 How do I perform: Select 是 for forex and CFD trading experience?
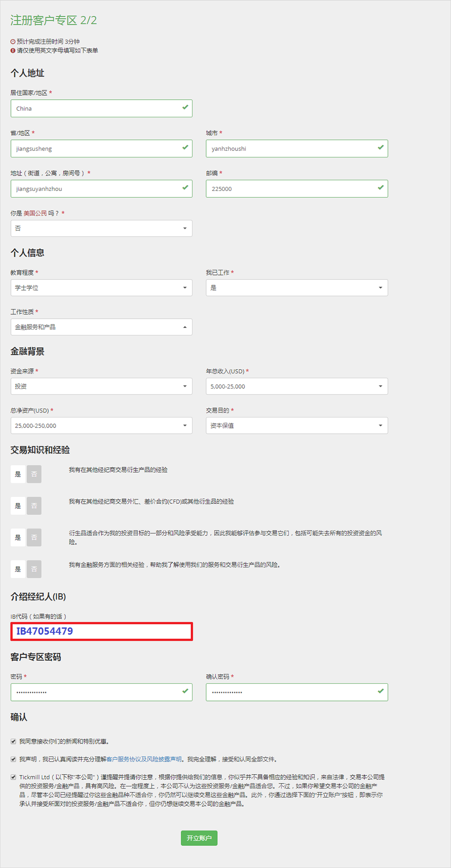[18, 506]
